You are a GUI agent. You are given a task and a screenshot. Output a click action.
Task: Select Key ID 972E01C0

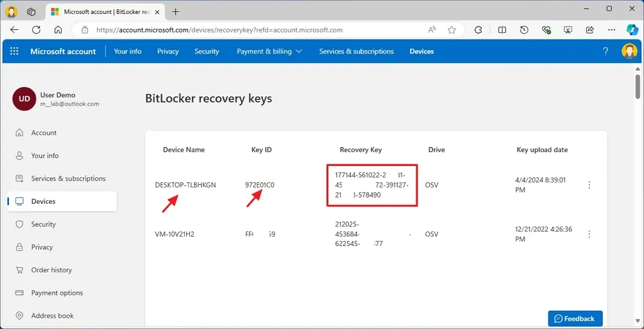click(x=260, y=185)
